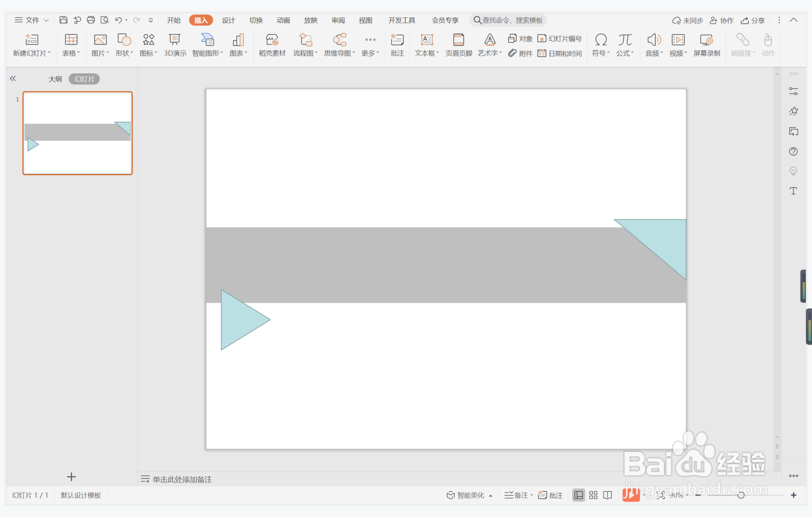This screenshot has width=812, height=517.
Task: Switch to the 设计 ribbon tab
Action: (x=228, y=20)
